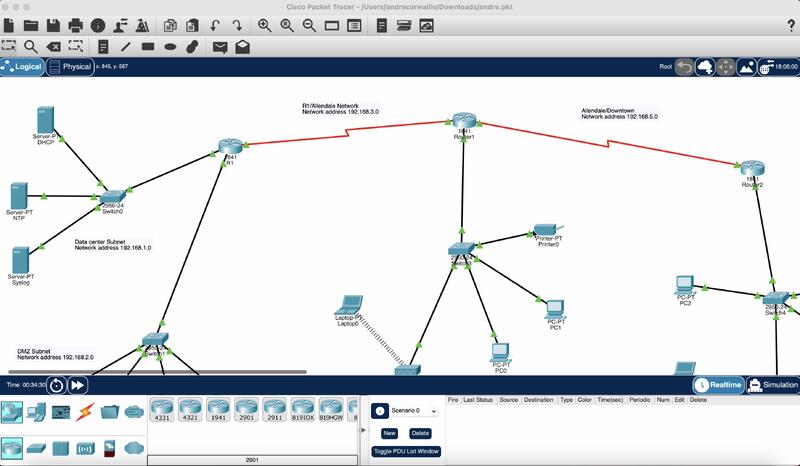Switch to Simulation mode
The height and width of the screenshot is (466, 800).
772,385
